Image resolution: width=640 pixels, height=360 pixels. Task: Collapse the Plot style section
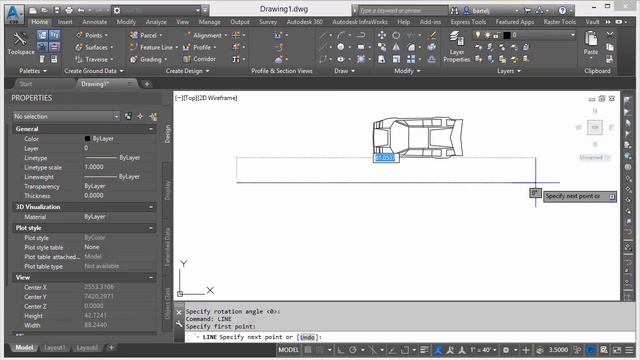tap(151, 228)
